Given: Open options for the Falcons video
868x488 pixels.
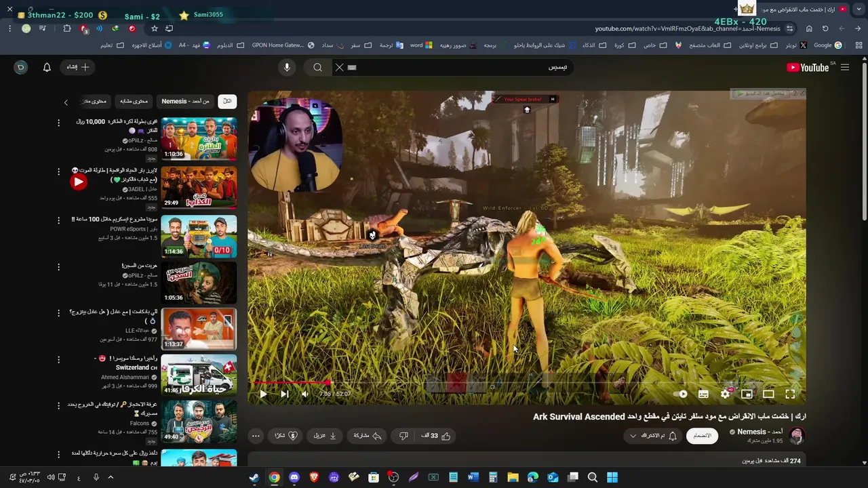Looking at the screenshot, I should click(58, 405).
